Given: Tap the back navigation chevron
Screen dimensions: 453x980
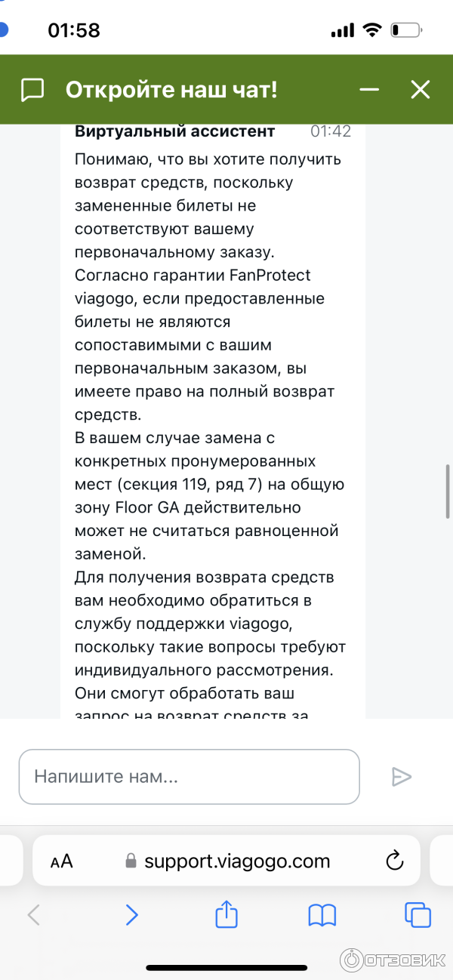Looking at the screenshot, I should click(33, 914).
